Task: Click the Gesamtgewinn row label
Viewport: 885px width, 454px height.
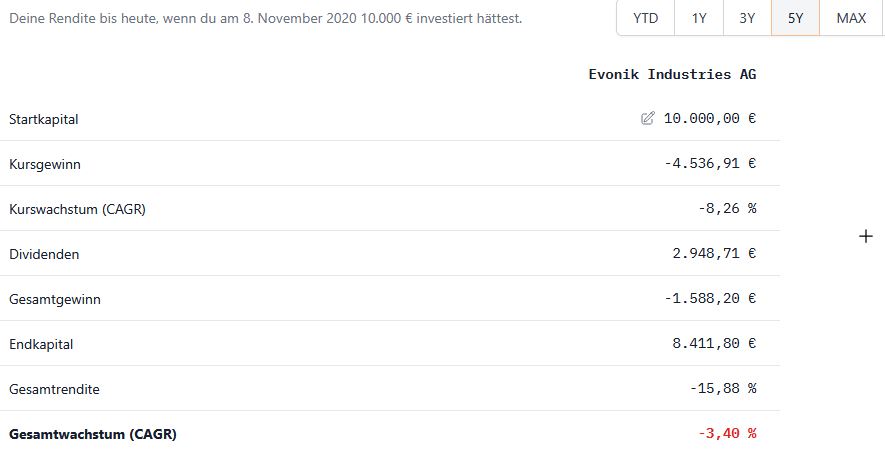Action: coord(54,299)
